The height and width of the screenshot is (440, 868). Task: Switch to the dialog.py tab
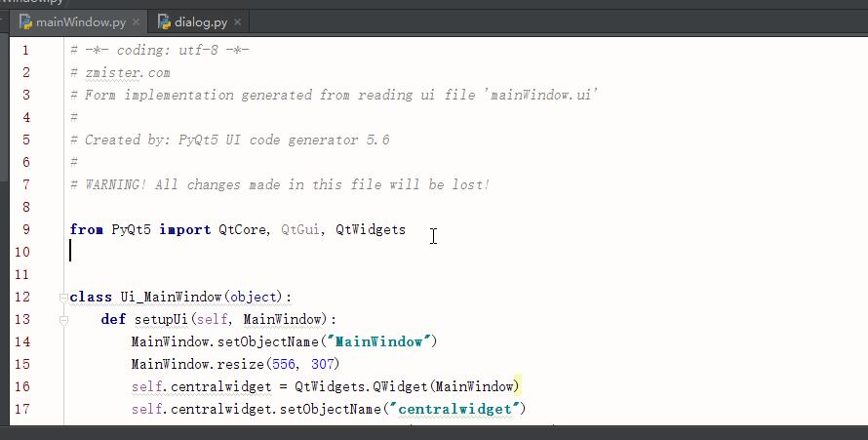[x=200, y=22]
